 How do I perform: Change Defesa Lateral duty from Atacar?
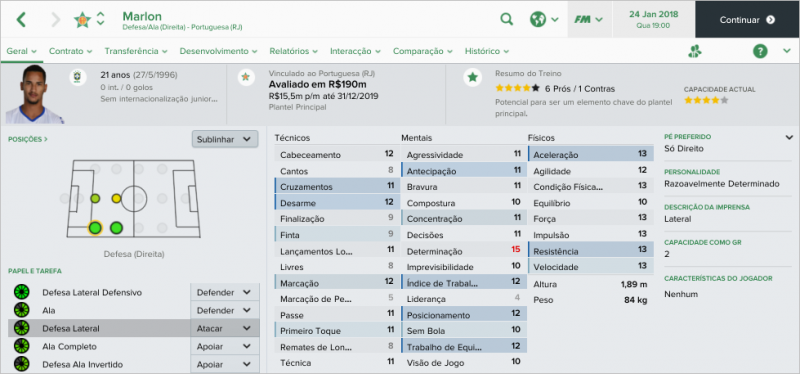pyautogui.click(x=224, y=329)
